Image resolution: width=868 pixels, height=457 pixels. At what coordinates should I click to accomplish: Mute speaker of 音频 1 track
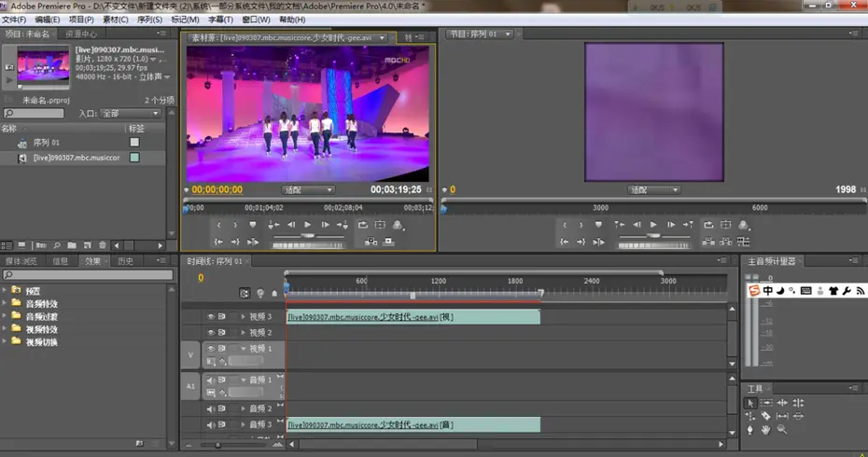(210, 381)
